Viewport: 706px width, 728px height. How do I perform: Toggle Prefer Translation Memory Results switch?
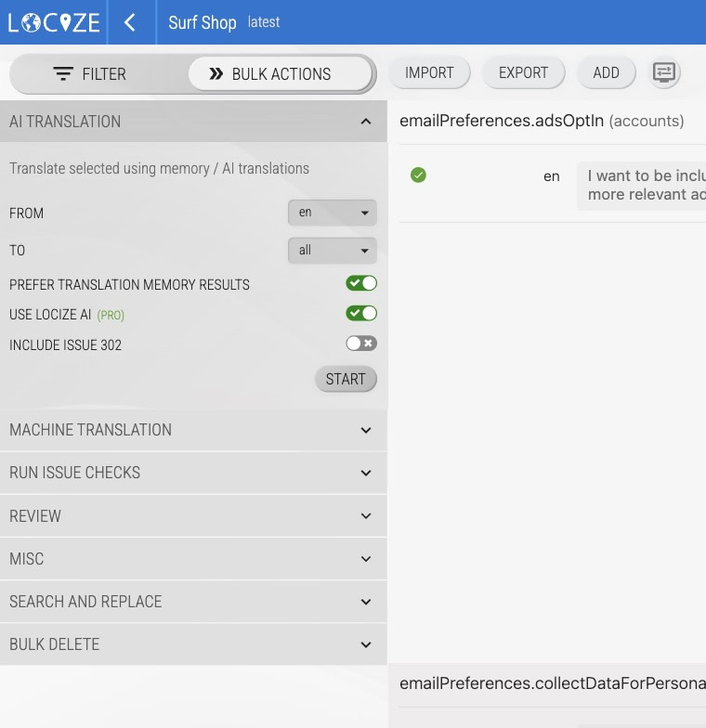click(360, 283)
